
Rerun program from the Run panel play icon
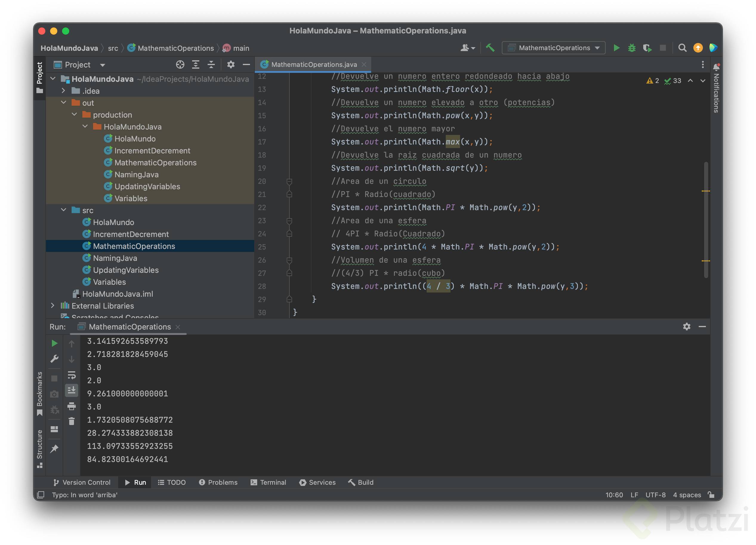pyautogui.click(x=54, y=343)
